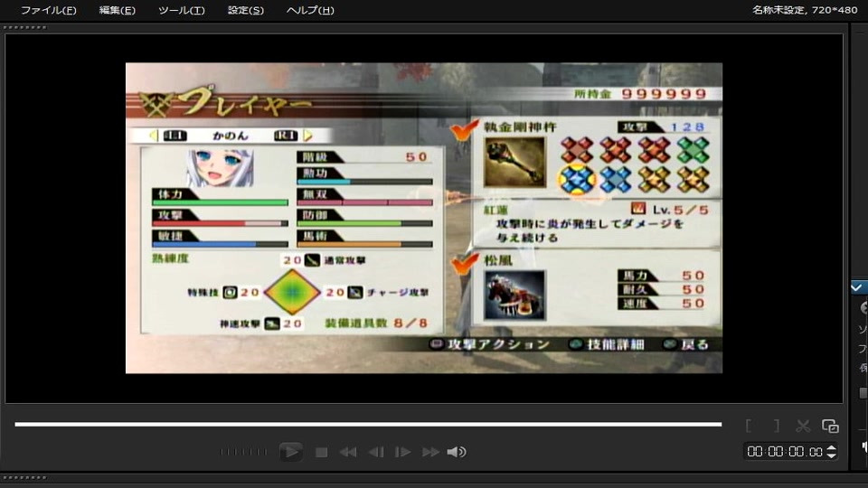Image resolution: width=868 pixels, height=488 pixels.
Task: Jump to the end with the fast-forward icon
Action: [430, 453]
